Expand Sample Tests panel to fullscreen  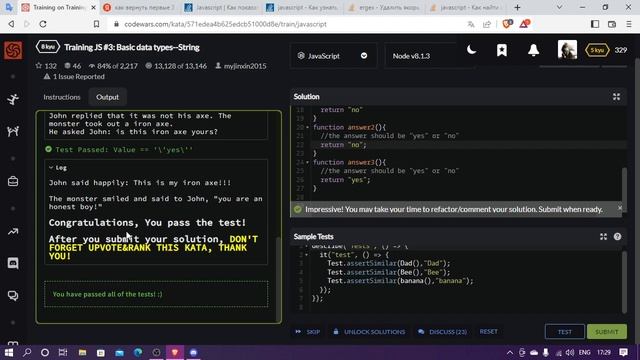pos(603,237)
